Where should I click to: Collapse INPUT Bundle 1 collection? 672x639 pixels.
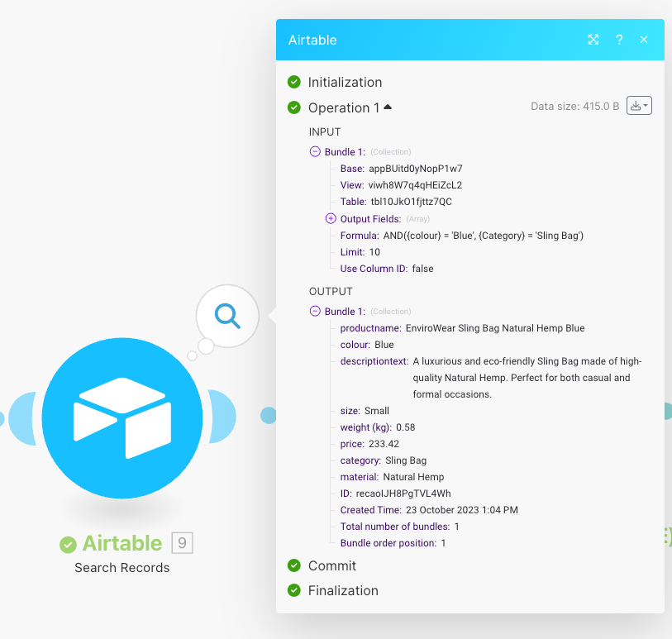click(315, 151)
